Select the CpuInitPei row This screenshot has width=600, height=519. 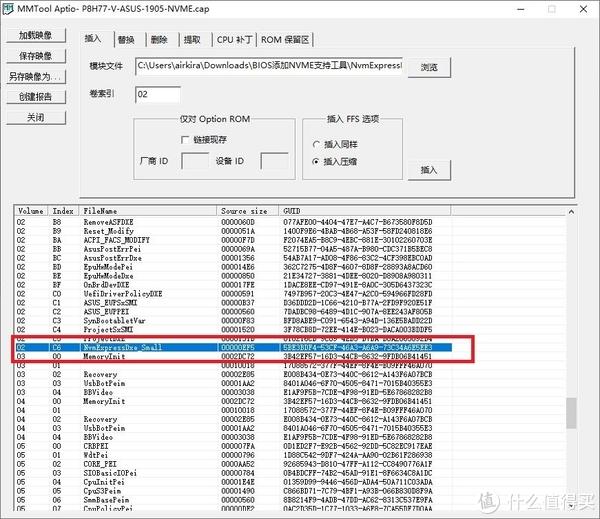tap(233, 482)
